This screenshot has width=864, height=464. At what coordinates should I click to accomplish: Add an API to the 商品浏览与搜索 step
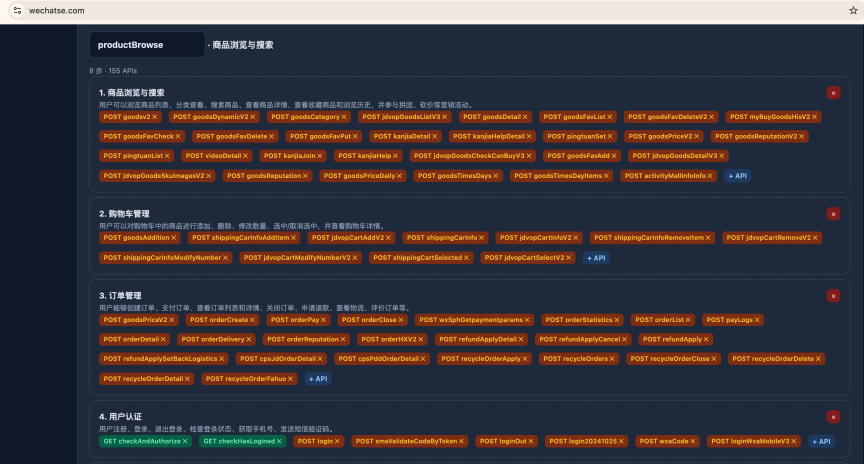[737, 176]
